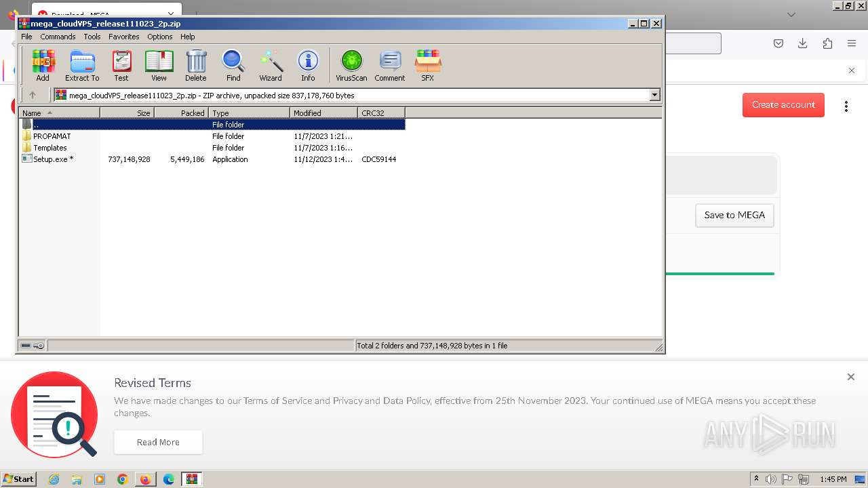
Task: Click the WinRAR status bar resize grip
Action: click(658, 347)
